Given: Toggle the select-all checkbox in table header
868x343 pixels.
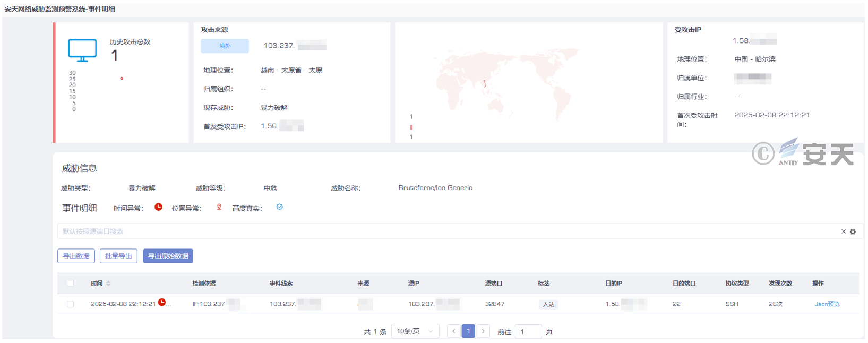Looking at the screenshot, I should [x=71, y=284].
